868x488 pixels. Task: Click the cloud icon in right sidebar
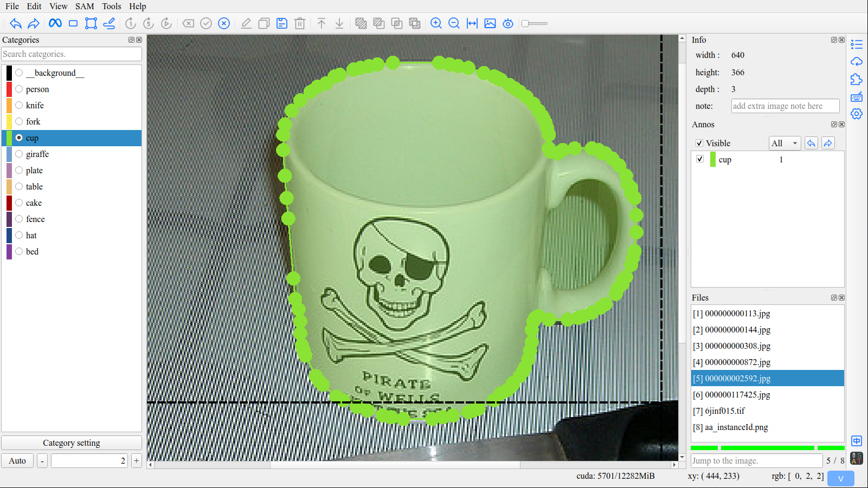857,62
